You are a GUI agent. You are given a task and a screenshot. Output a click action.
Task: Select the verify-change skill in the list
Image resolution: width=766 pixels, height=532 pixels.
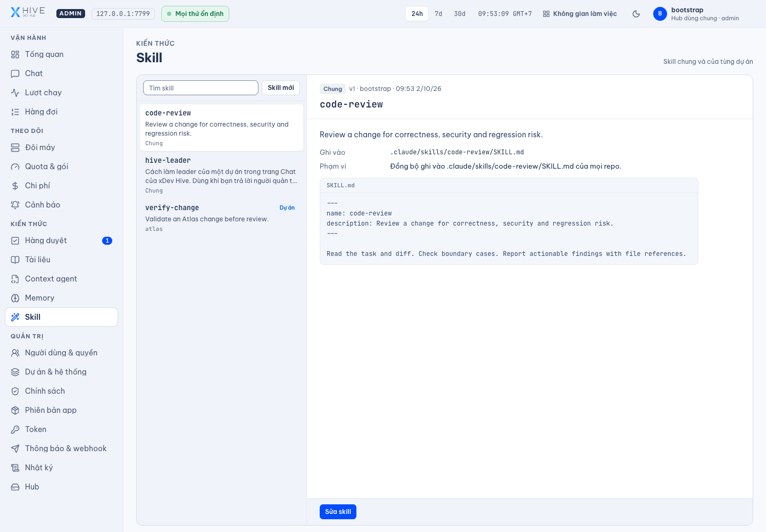[221, 218]
